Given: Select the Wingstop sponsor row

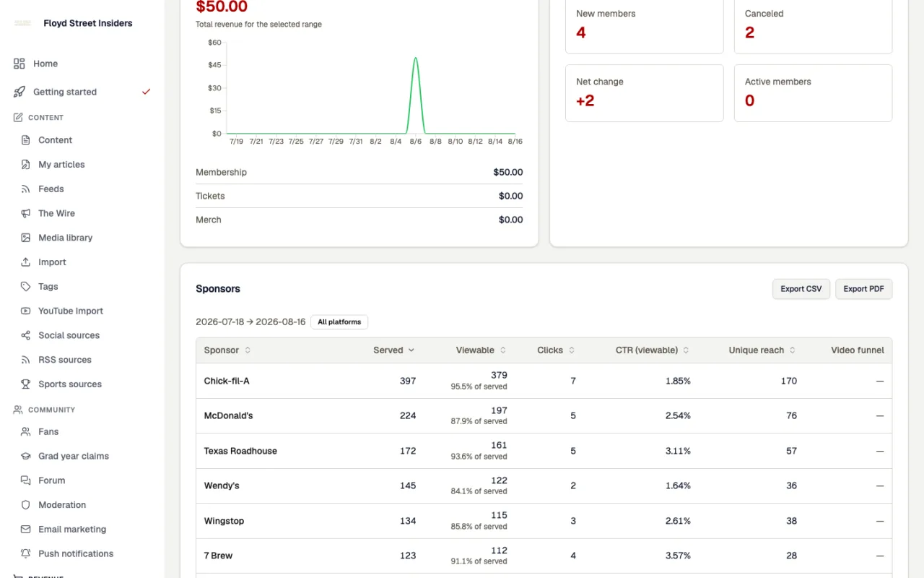Looking at the screenshot, I should (x=544, y=521).
